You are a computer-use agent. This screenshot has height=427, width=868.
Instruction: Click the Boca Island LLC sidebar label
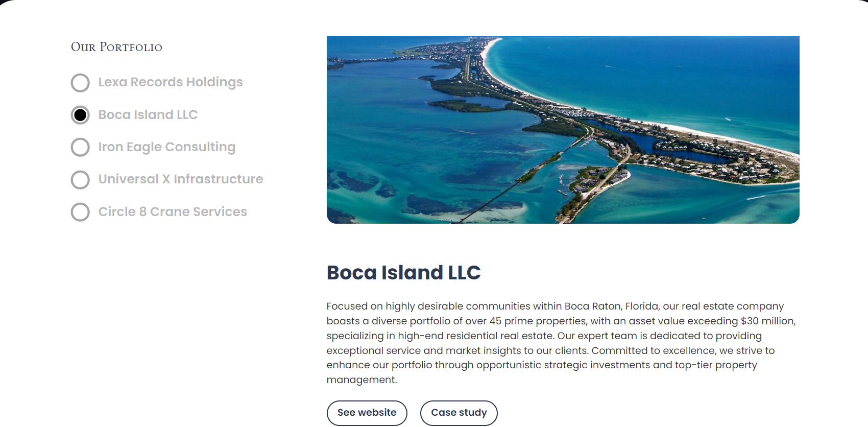coord(148,115)
